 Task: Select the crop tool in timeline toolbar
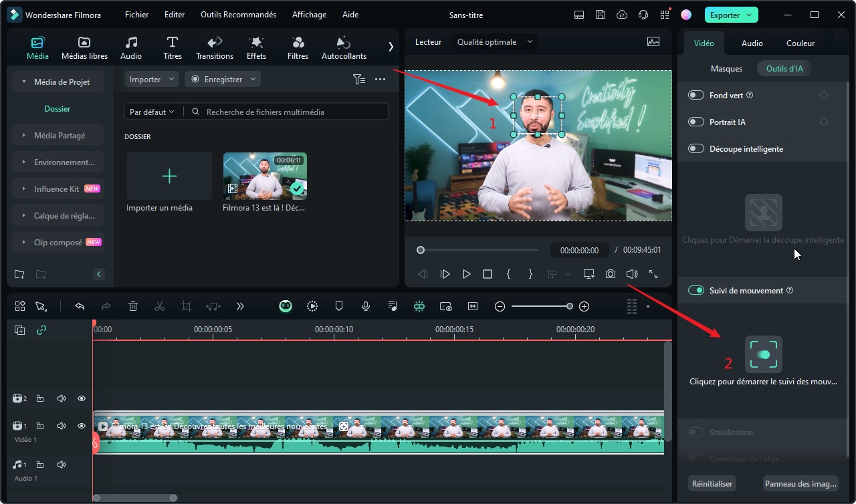[x=187, y=306]
